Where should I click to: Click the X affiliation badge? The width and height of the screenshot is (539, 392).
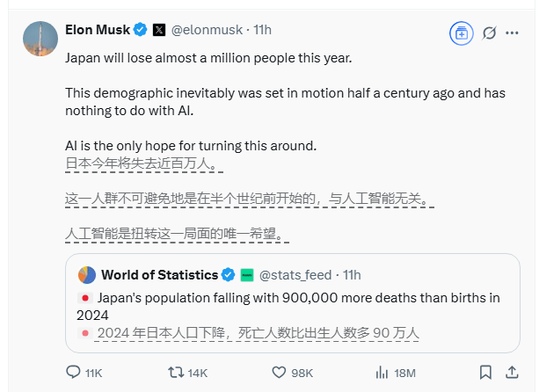tap(159, 30)
